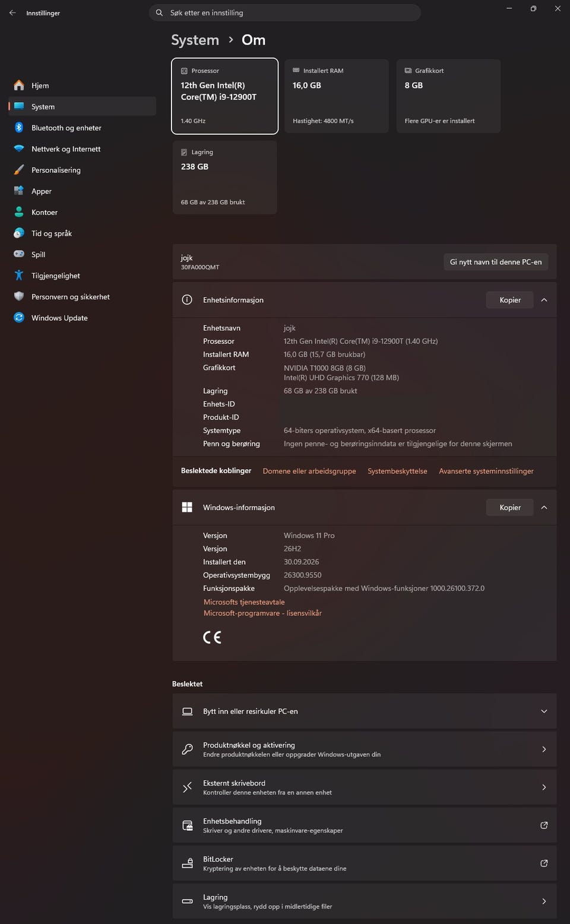Collapse the Enhetsinformasjon section
This screenshot has width=570, height=924.
(544, 300)
